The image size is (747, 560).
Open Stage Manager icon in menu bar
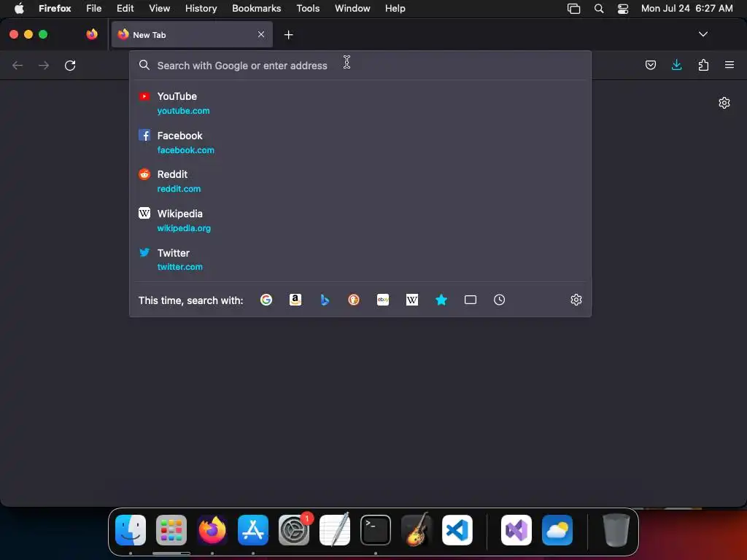(x=573, y=9)
